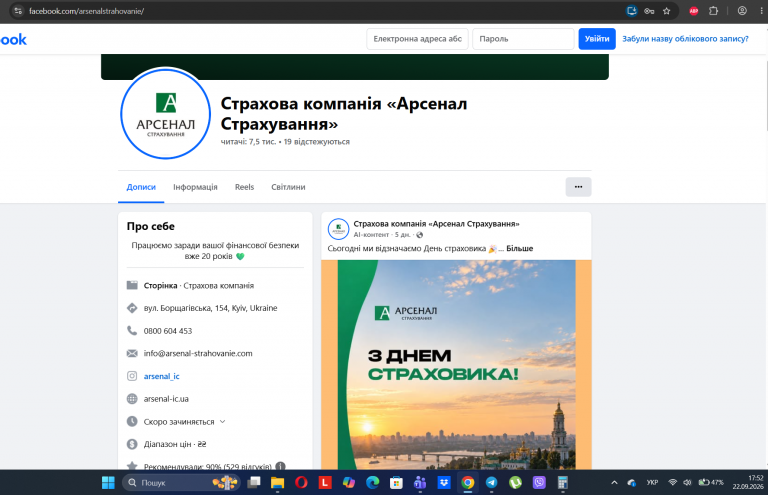Open the red L app on the taskbar
Image resolution: width=768 pixels, height=495 pixels.
point(325,483)
